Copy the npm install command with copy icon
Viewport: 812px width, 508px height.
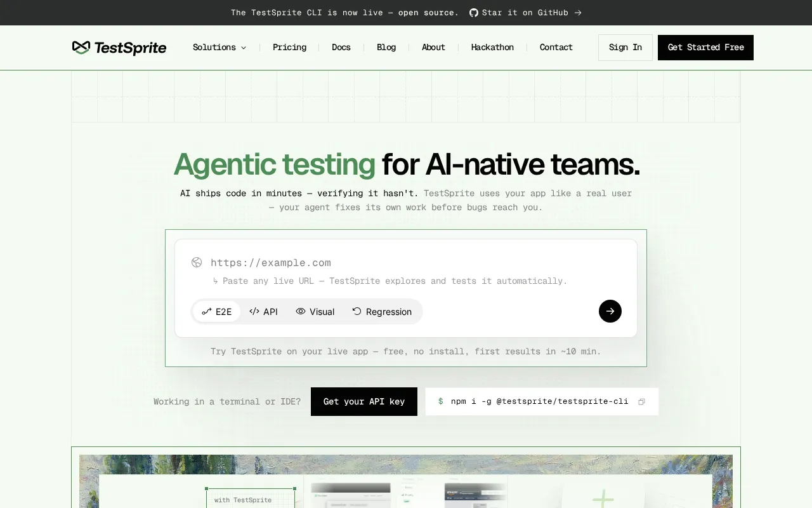click(x=641, y=402)
